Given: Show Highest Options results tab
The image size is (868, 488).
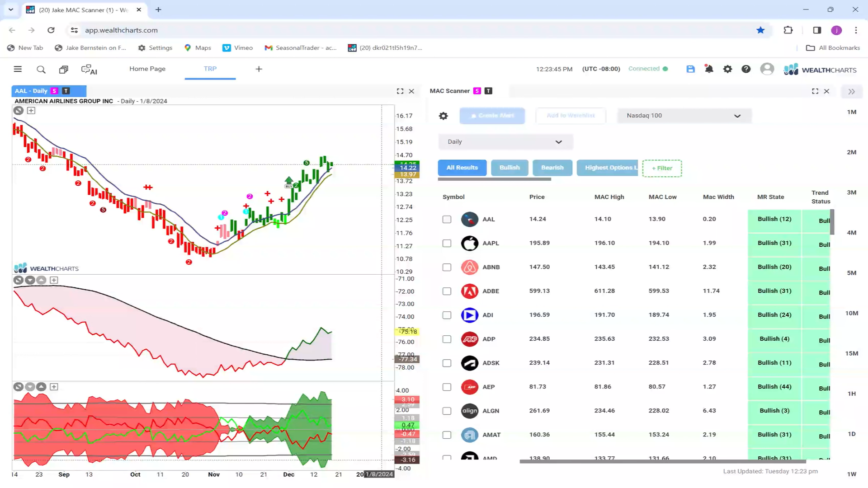Looking at the screenshot, I should 607,168.
